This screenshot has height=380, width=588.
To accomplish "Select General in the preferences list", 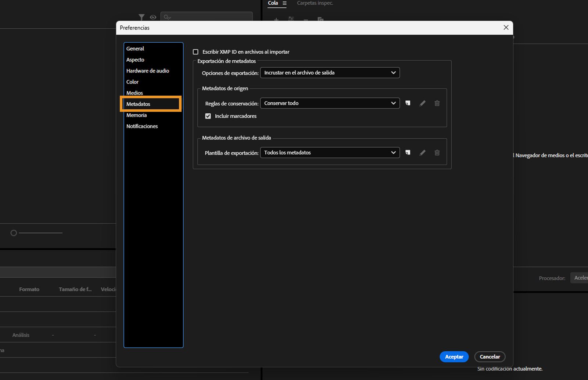I will tap(135, 49).
